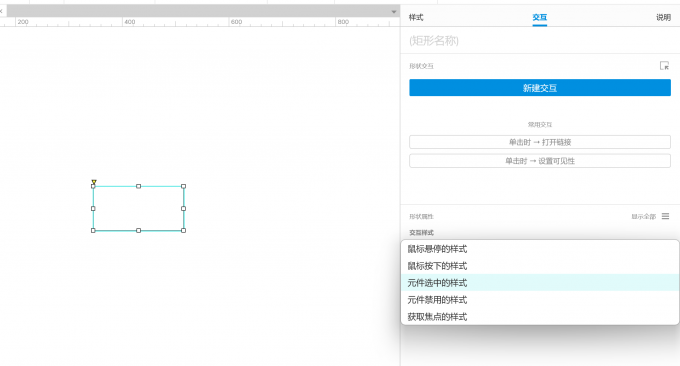Click the 常用交互 heading
Viewport: 680px width, 366px height.
coord(539,124)
